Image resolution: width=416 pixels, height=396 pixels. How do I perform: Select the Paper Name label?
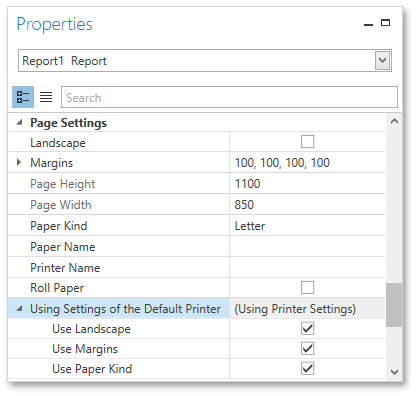(63, 247)
